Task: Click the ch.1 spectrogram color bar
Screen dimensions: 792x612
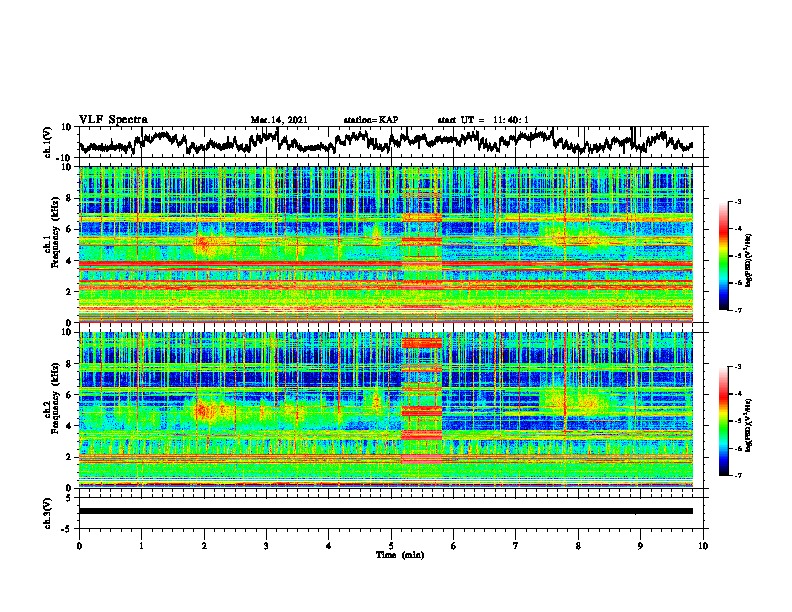Action: (x=723, y=256)
